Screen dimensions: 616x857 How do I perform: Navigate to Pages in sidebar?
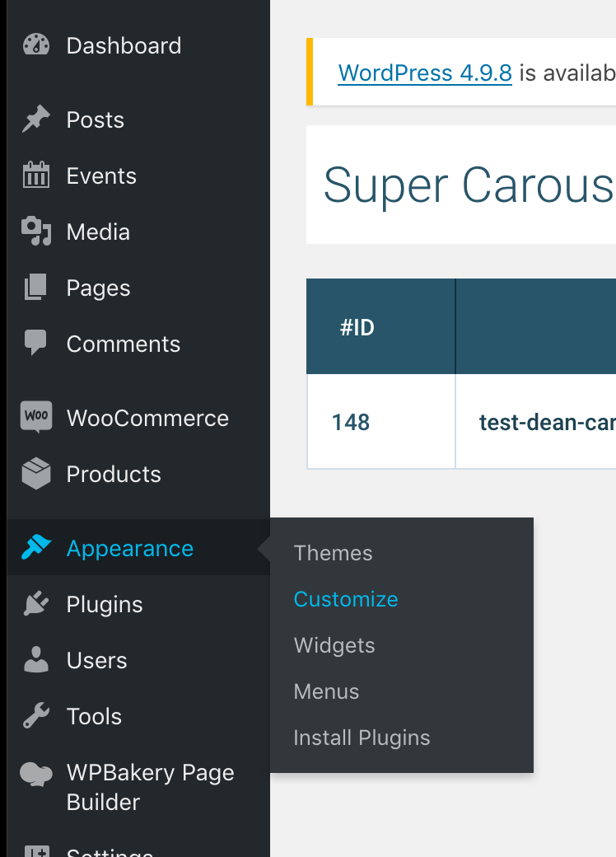coord(98,288)
